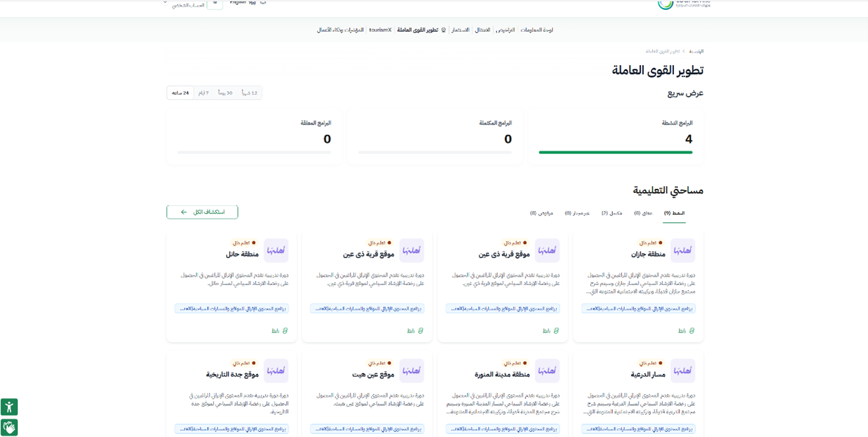The height and width of the screenshot is (437, 868).
Task: Click the أهلها logo on موقع عين هيت card
Action: coord(412,371)
